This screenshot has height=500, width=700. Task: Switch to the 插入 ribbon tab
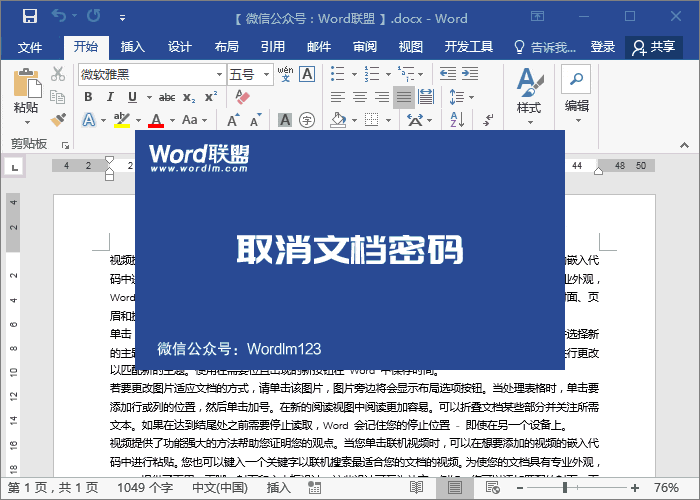132,46
